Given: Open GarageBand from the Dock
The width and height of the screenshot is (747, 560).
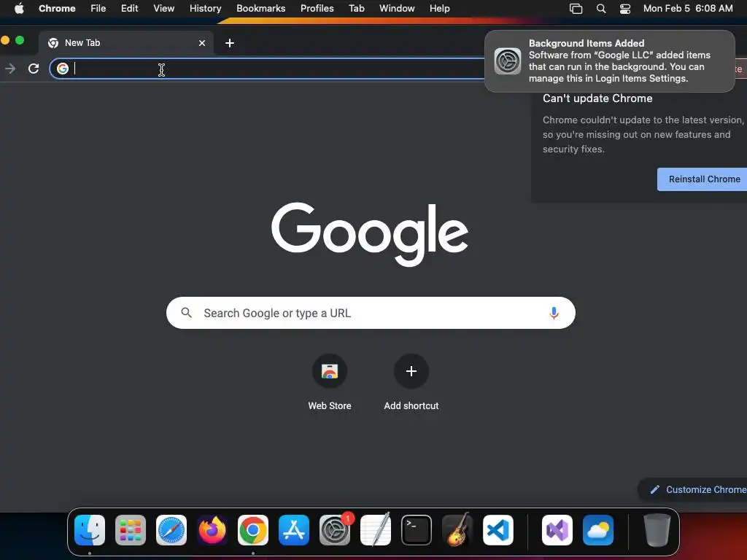Looking at the screenshot, I should (x=457, y=530).
